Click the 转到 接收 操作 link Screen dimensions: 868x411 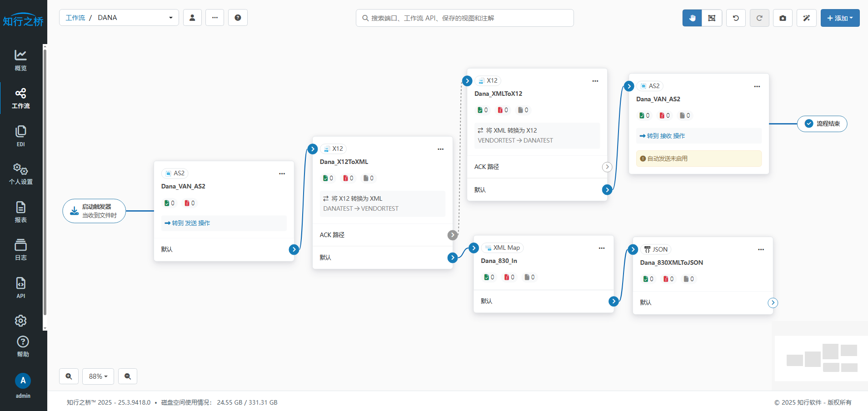pyautogui.click(x=663, y=136)
